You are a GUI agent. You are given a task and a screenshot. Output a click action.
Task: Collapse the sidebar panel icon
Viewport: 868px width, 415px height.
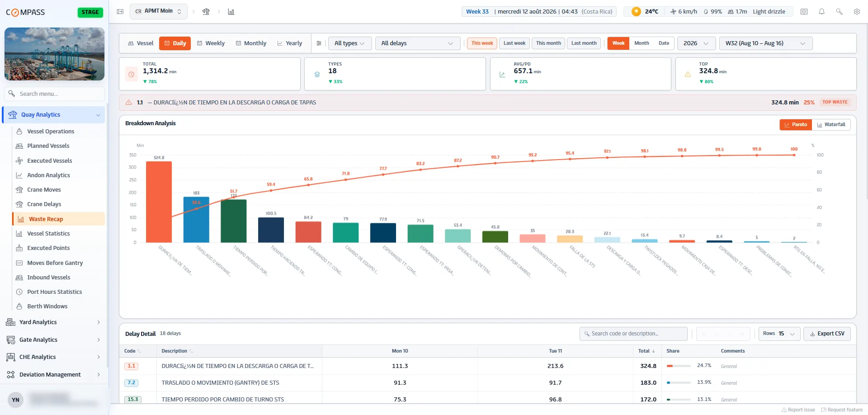120,12
